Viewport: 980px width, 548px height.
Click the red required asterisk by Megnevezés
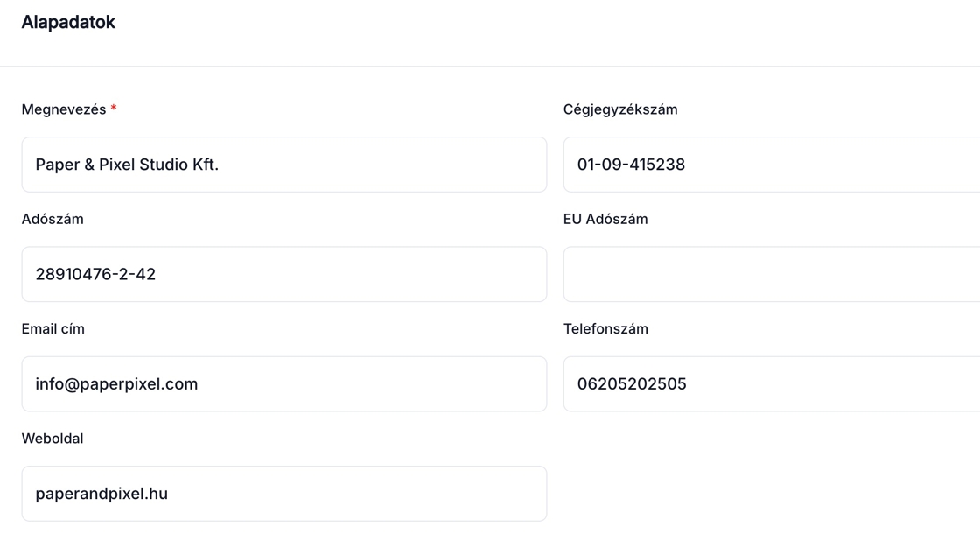click(x=114, y=109)
